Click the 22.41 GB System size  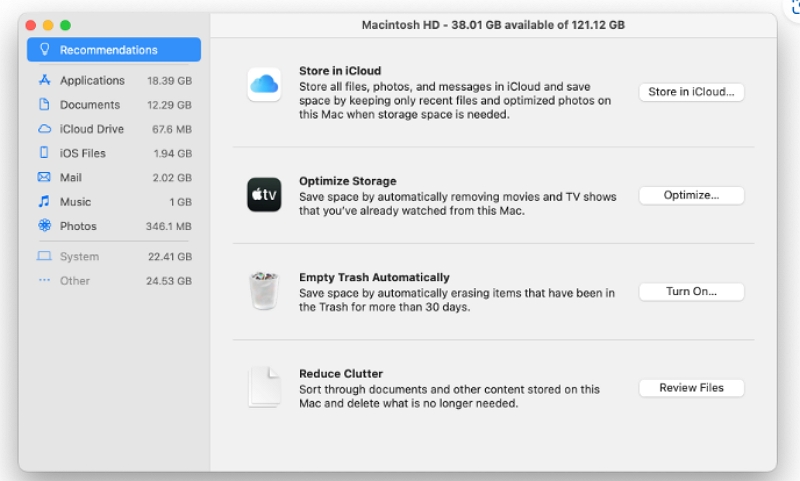tap(170, 257)
